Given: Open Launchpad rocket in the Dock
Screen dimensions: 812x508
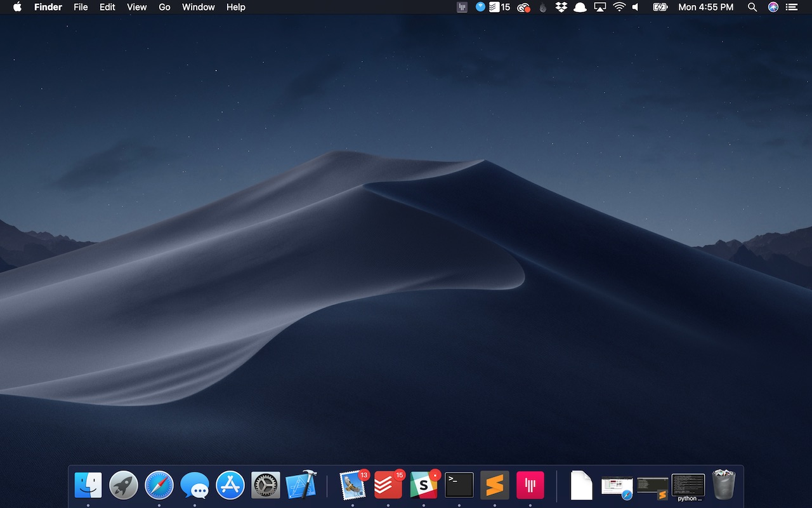Looking at the screenshot, I should coord(124,485).
